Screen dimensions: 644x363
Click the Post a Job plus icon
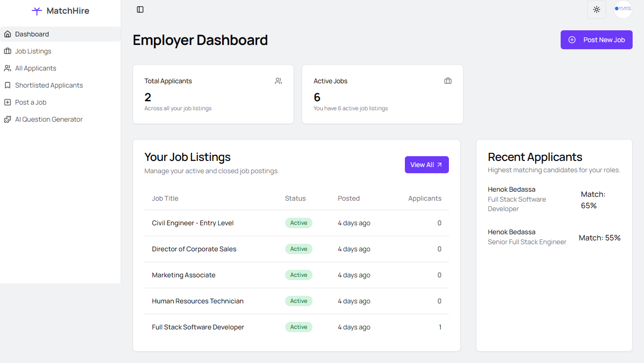pos(8,102)
